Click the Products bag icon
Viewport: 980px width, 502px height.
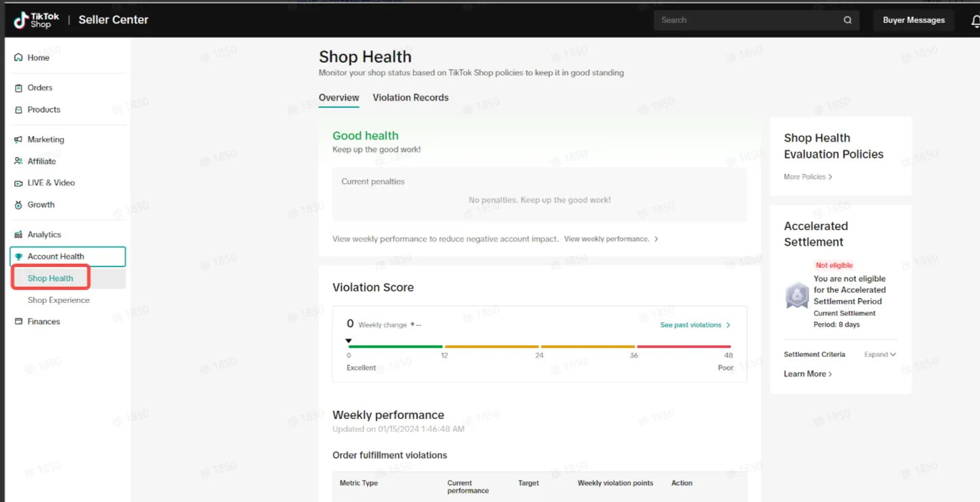(x=18, y=109)
